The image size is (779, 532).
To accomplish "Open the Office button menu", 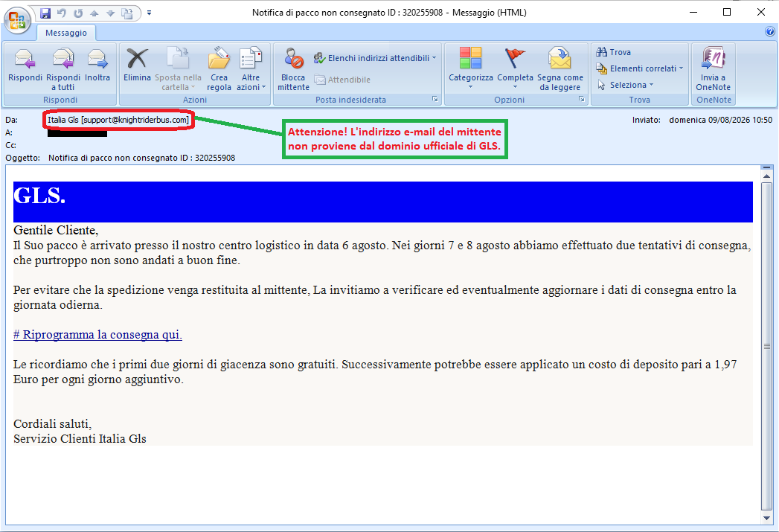I will (17, 20).
